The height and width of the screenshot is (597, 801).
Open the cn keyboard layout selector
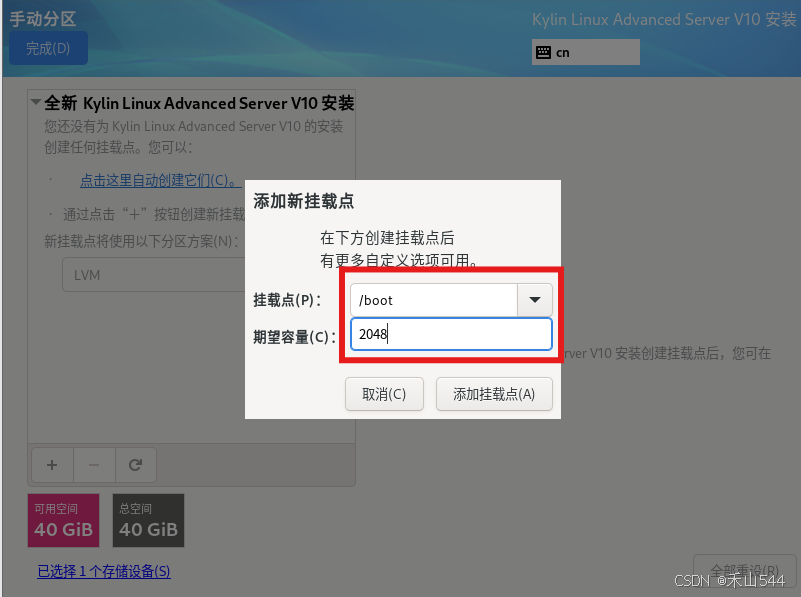tap(585, 52)
